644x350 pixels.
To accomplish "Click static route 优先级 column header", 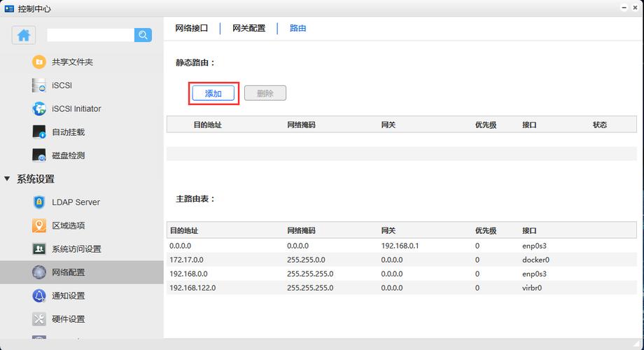I will click(x=486, y=125).
